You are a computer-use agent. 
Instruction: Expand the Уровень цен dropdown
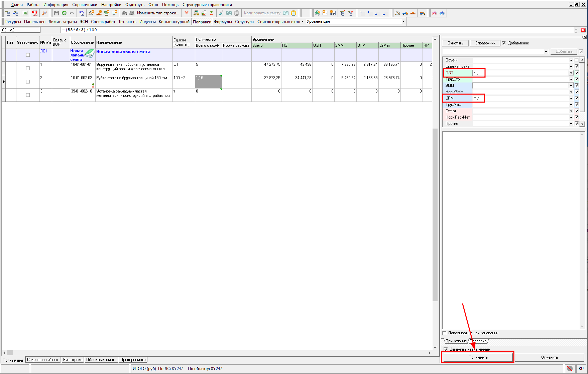point(403,22)
